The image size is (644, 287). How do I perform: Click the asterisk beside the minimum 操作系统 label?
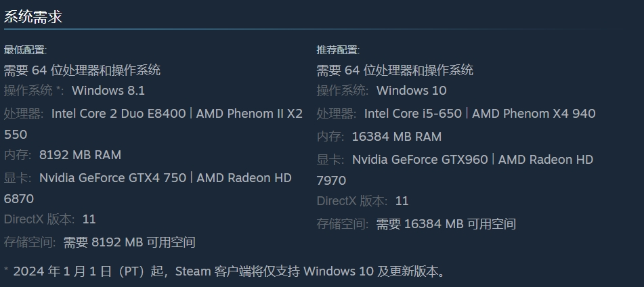pos(60,89)
